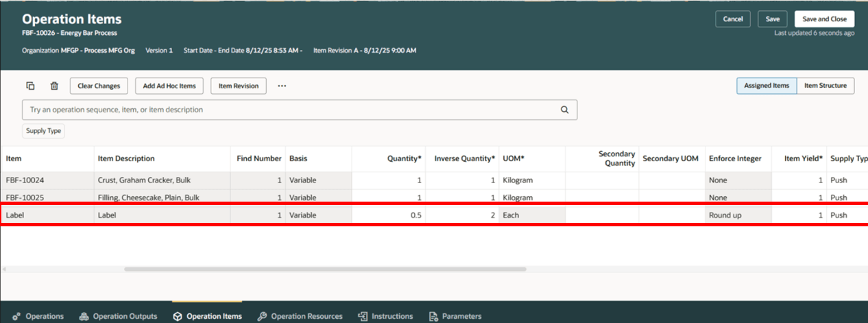This screenshot has height=323, width=868.
Task: Click the Parameters tab icon
Action: pyautogui.click(x=433, y=316)
